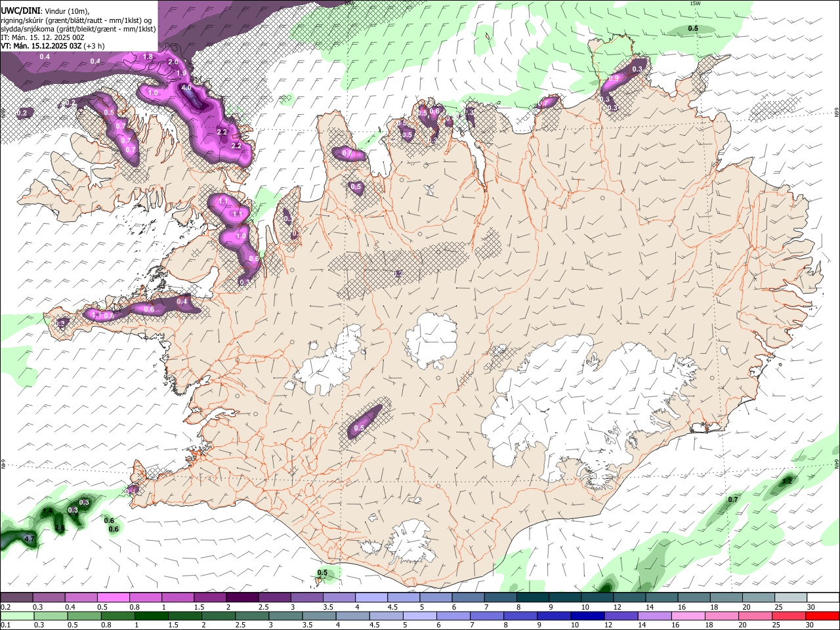Click deep blue rain swatch labeled 10

[x=587, y=616]
